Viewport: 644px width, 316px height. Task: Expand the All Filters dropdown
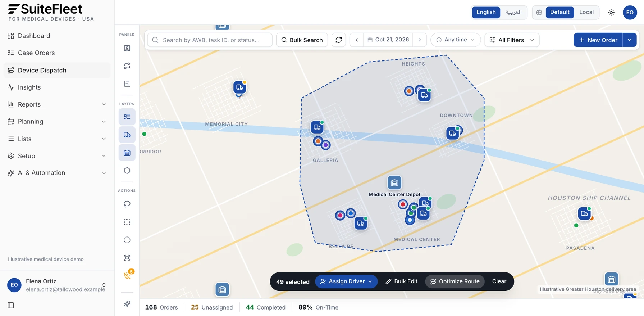click(512, 40)
